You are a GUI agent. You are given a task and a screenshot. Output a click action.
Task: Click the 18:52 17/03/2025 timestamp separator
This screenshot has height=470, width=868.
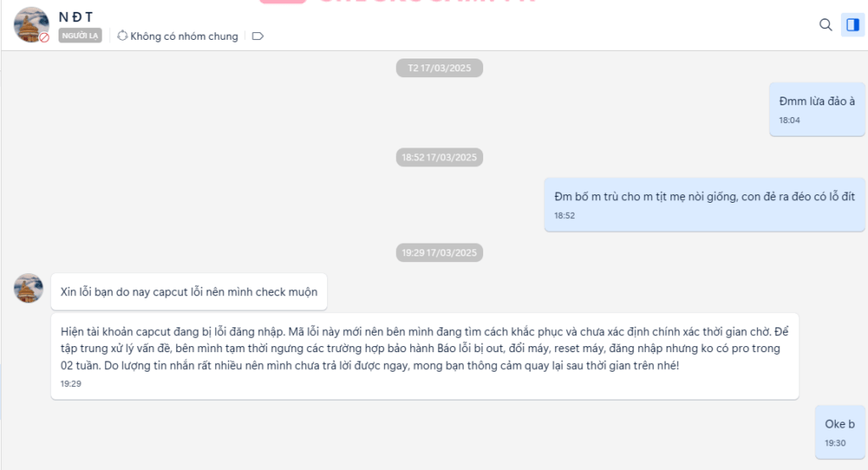[x=440, y=158]
